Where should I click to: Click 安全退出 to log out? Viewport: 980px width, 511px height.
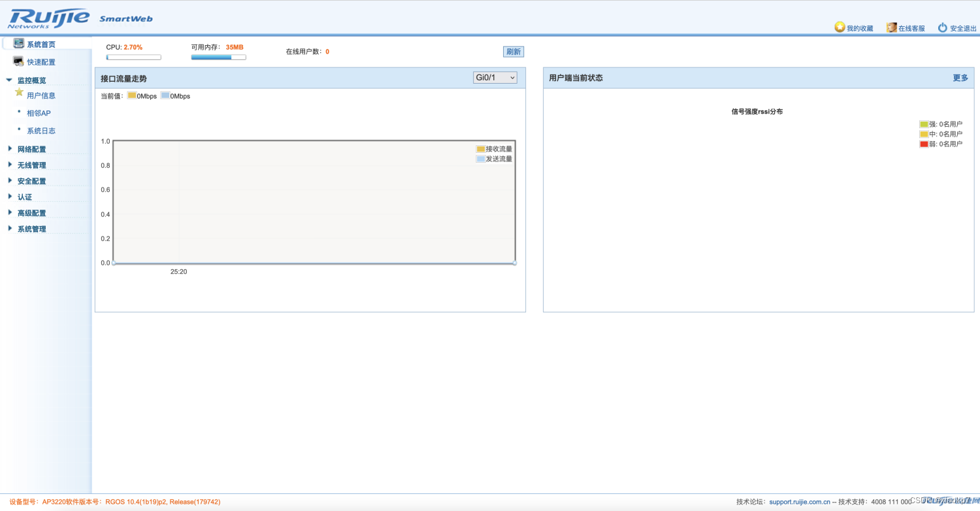coord(963,29)
